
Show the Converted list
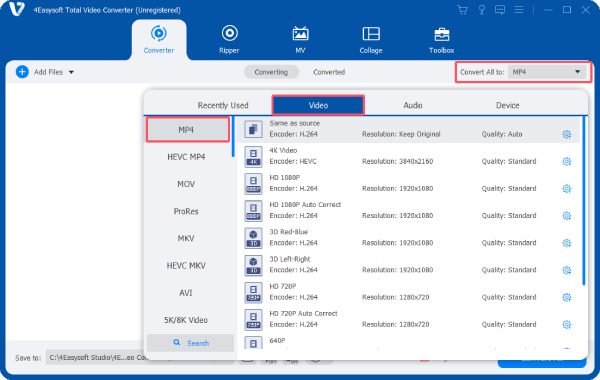pyautogui.click(x=329, y=72)
